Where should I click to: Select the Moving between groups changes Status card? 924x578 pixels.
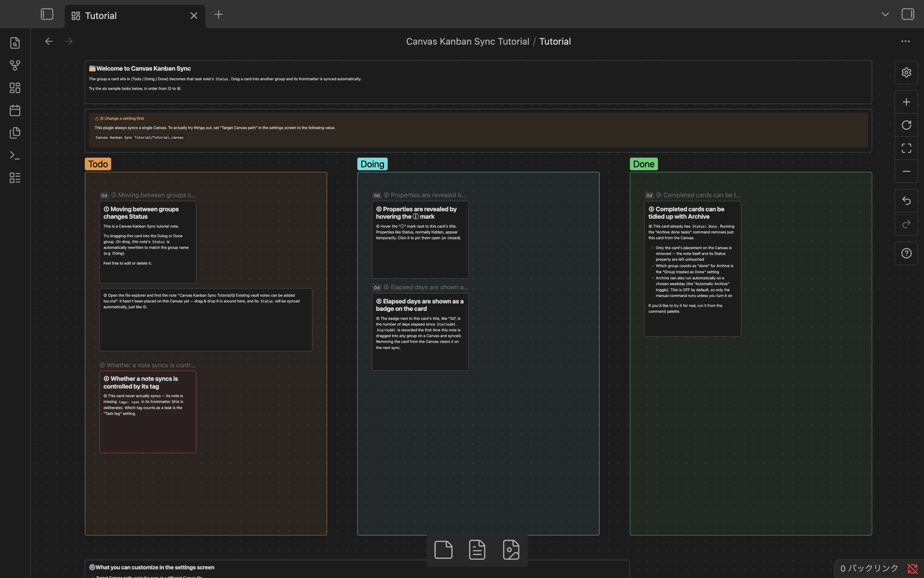(x=148, y=242)
